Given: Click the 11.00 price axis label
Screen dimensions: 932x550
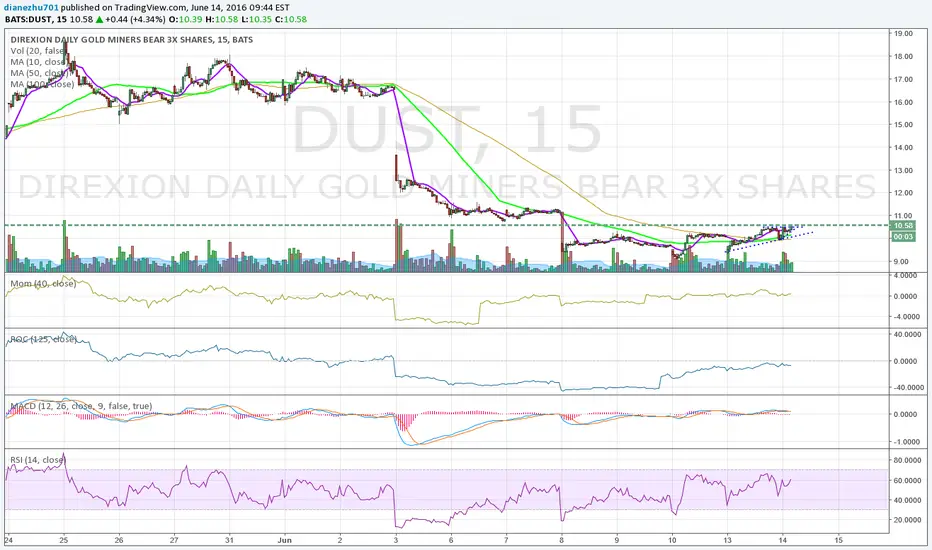Looking at the screenshot, I should click(x=903, y=216).
